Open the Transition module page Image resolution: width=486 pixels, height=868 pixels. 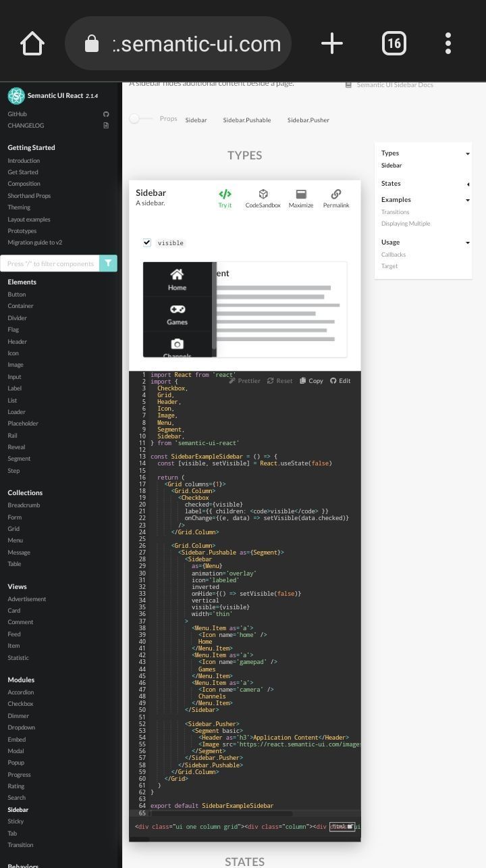(x=20, y=845)
